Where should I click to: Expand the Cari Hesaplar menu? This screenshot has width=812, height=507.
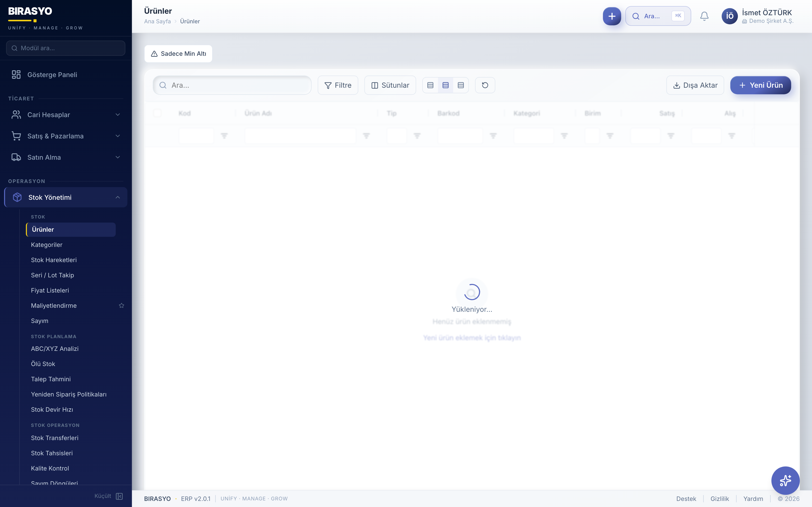click(65, 115)
